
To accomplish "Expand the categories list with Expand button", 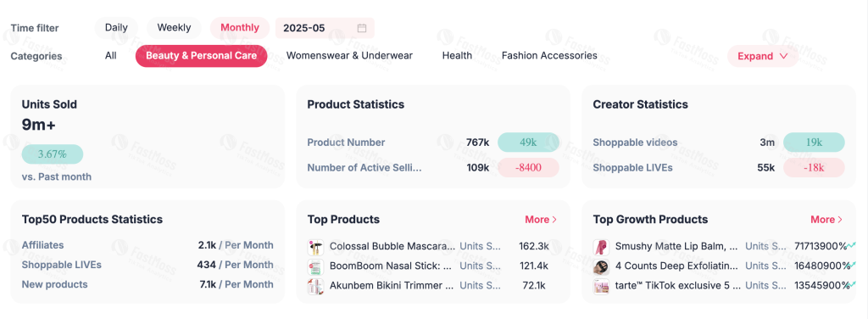I will pos(762,56).
